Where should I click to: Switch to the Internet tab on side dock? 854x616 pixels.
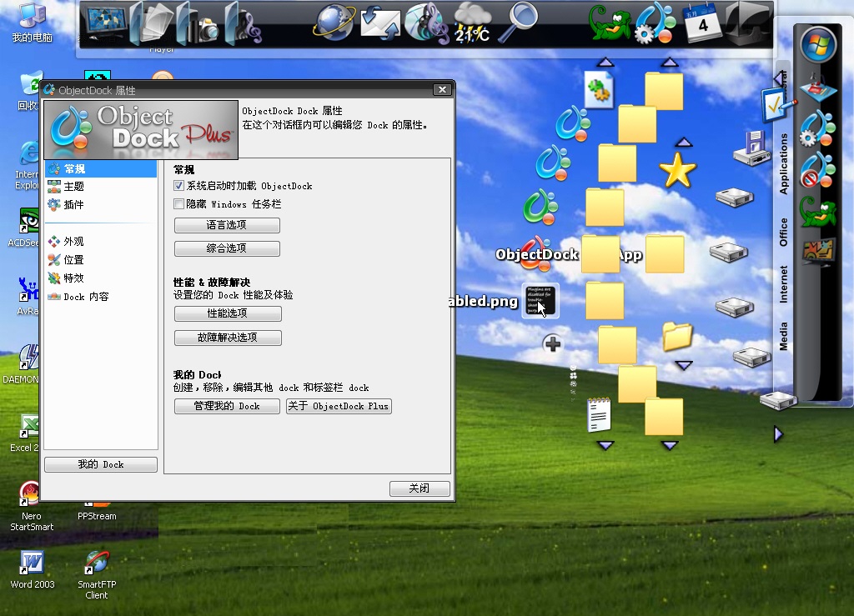pos(783,284)
